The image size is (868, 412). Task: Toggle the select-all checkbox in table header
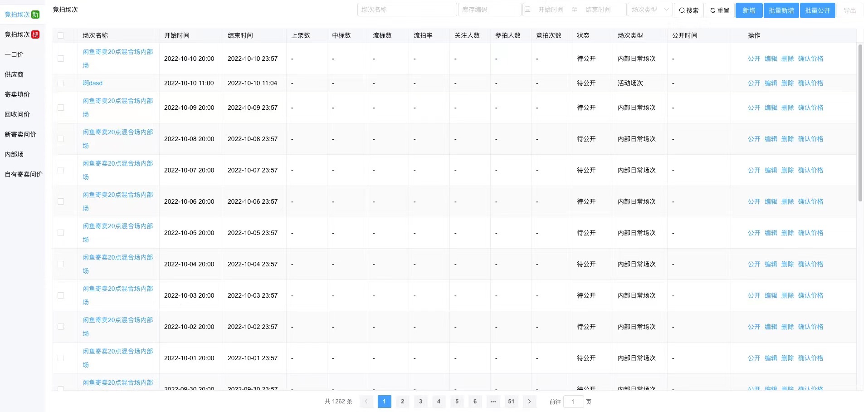pyautogui.click(x=61, y=35)
